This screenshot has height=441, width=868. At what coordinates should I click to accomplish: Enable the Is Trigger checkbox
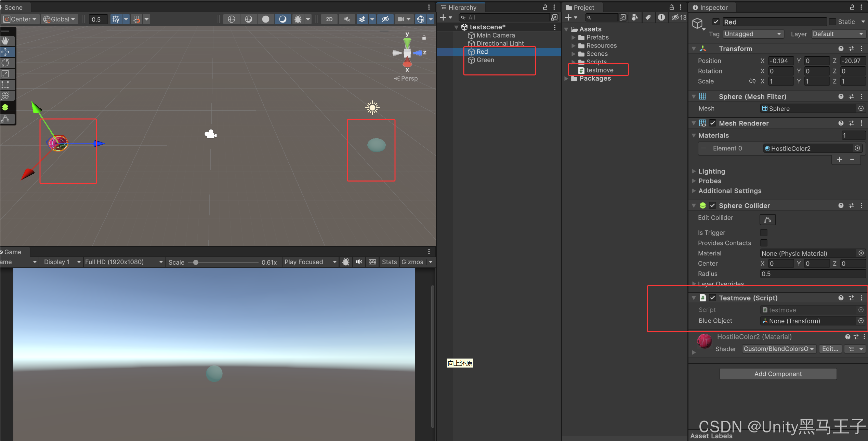pyautogui.click(x=764, y=233)
